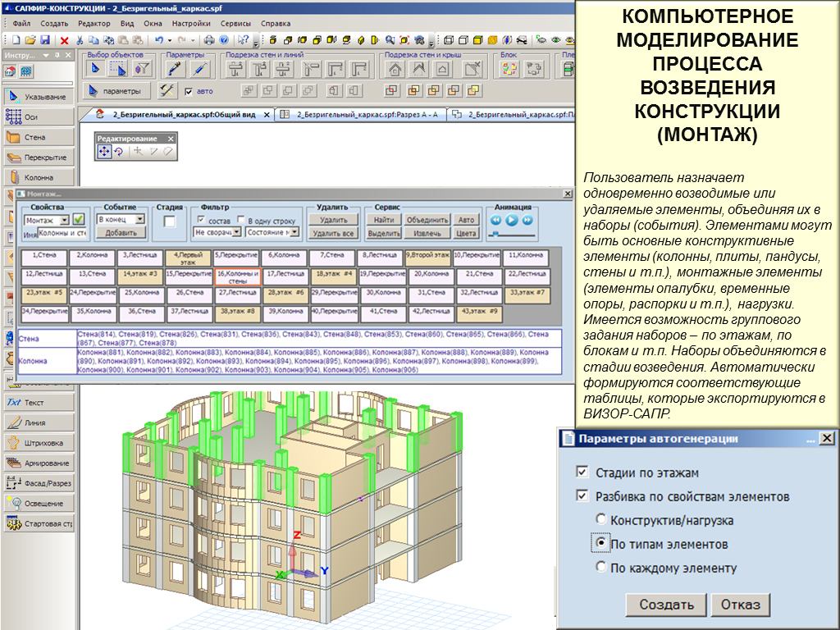
Task: Click the red X delete icon
Action: (x=64, y=39)
